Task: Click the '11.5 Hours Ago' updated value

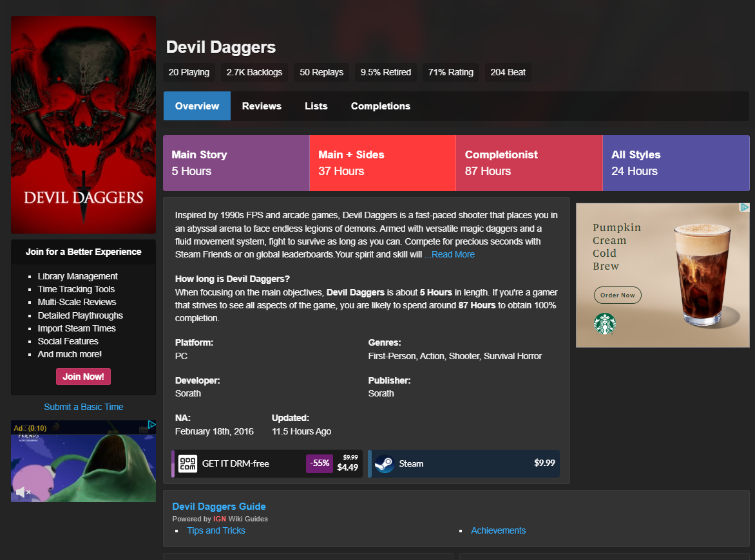Action: click(301, 431)
